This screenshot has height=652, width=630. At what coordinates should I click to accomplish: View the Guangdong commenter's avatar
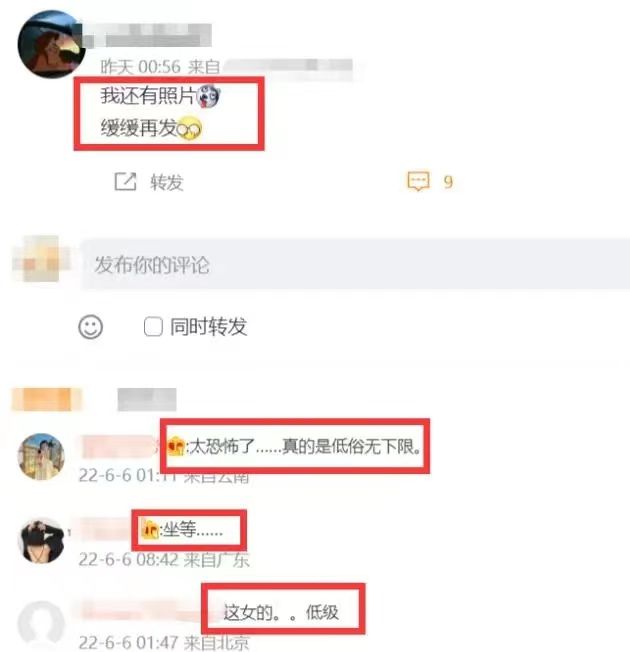point(42,540)
